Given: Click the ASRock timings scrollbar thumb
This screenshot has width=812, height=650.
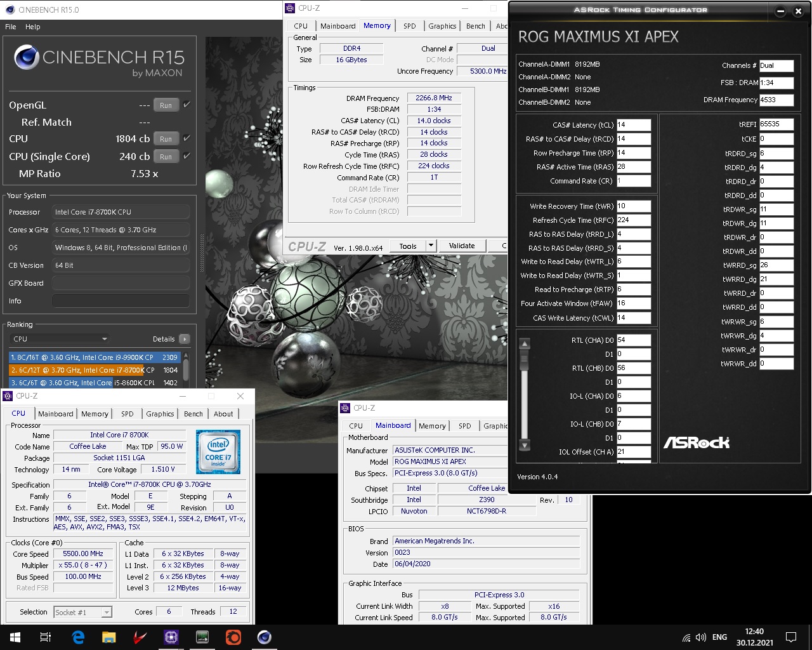Looking at the screenshot, I should [x=525, y=361].
